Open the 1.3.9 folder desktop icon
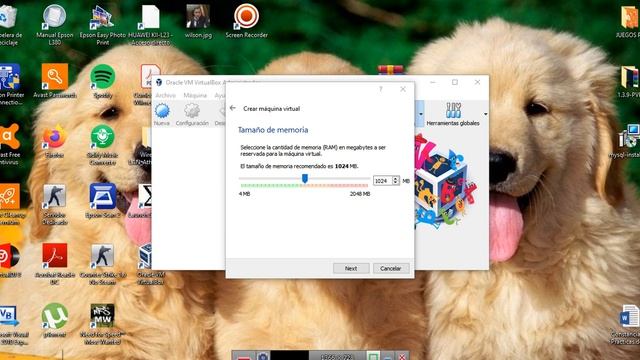 (629, 82)
